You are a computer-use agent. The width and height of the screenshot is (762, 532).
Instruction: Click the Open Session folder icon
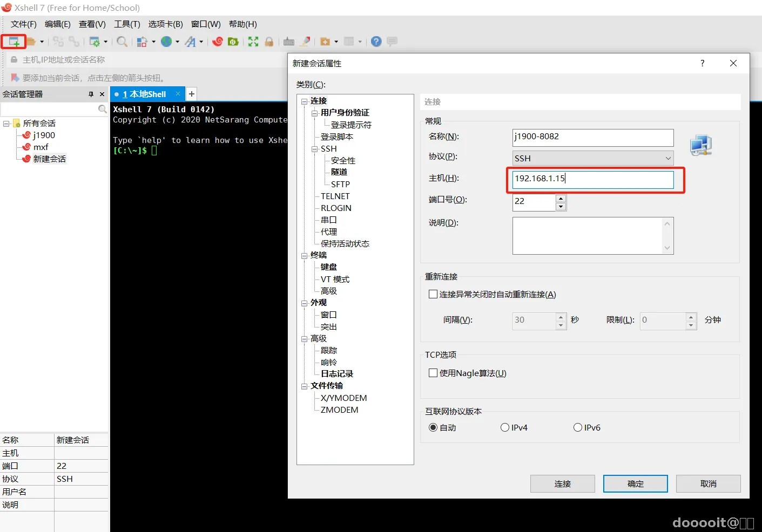tap(31, 42)
